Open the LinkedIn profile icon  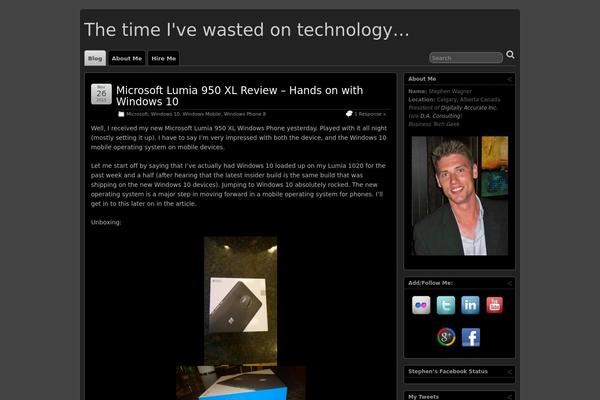click(470, 305)
